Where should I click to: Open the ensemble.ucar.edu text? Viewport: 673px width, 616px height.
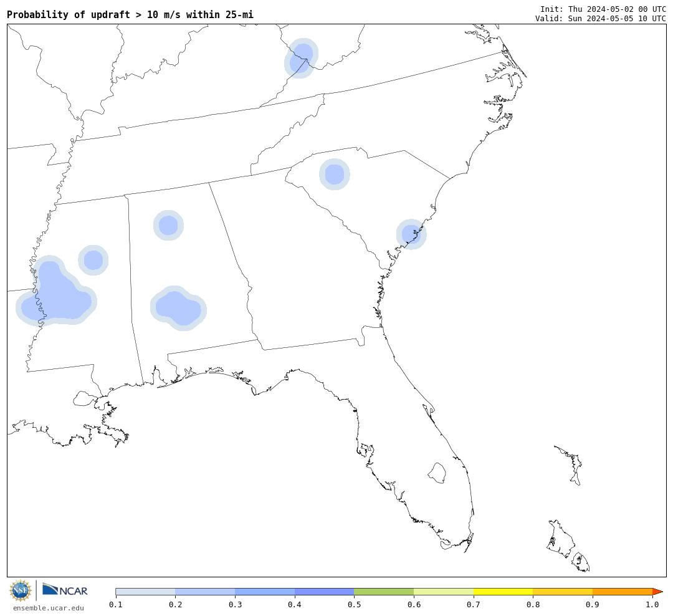pyautogui.click(x=49, y=608)
